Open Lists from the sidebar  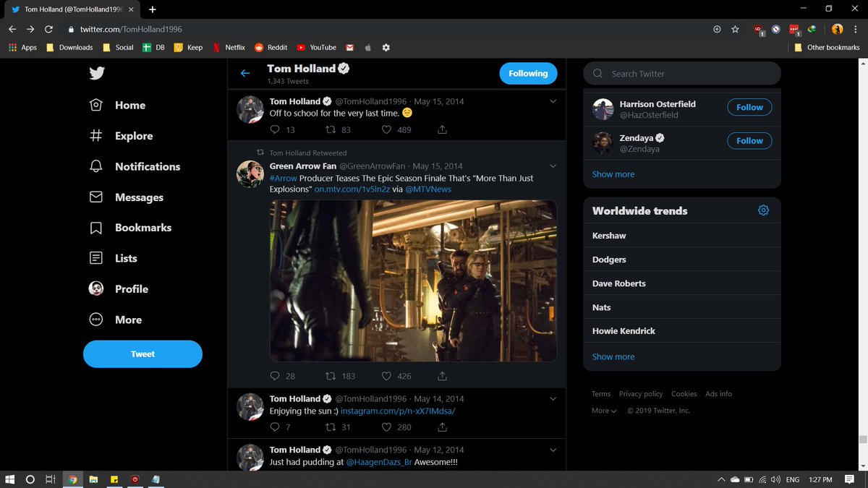[113, 258]
